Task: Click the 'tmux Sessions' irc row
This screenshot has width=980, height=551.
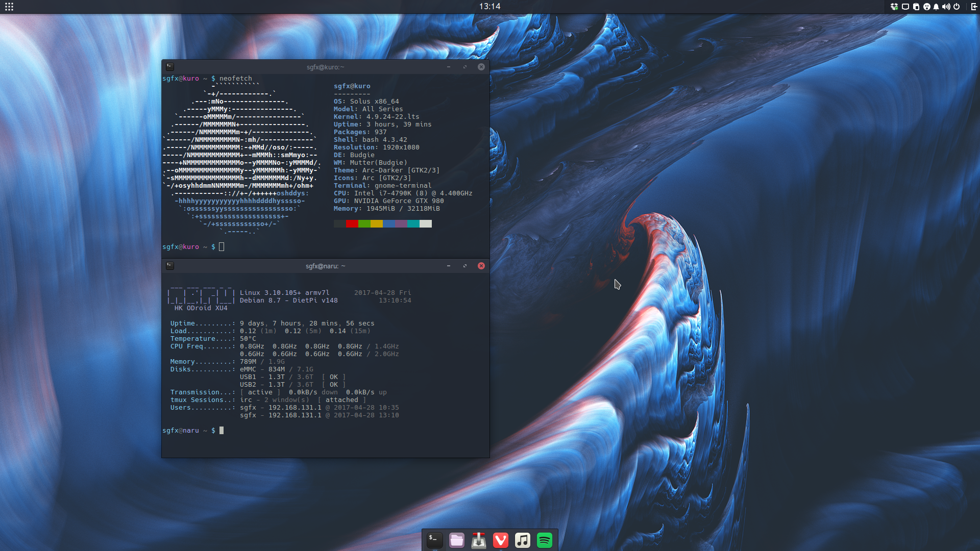Action: click(268, 399)
